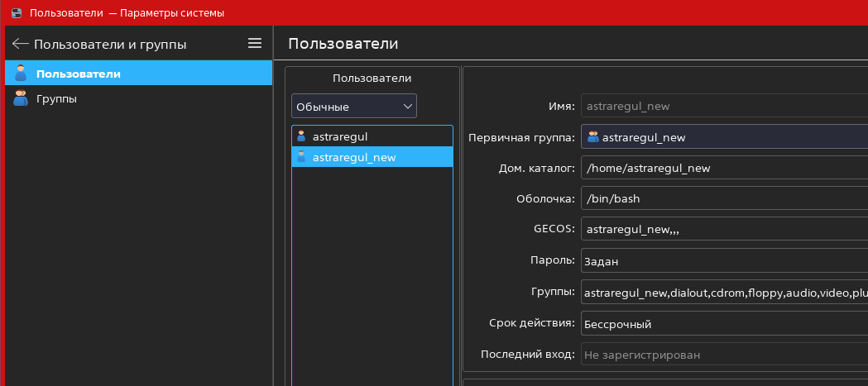The height and width of the screenshot is (386, 868).
Task: Select astraregul_new in the user list
Action: point(354,157)
